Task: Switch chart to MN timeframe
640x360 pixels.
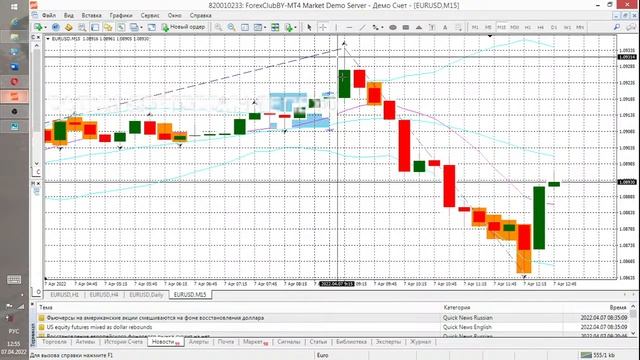Action: click(x=580, y=27)
